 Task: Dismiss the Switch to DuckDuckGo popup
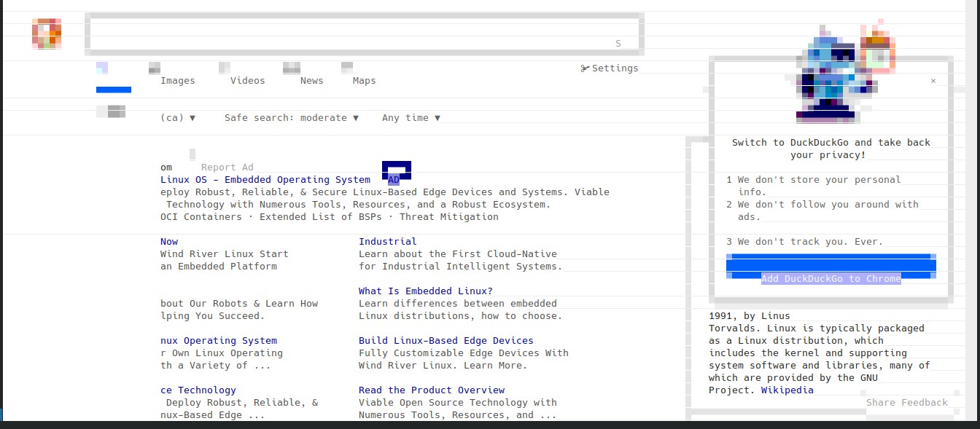tap(933, 81)
